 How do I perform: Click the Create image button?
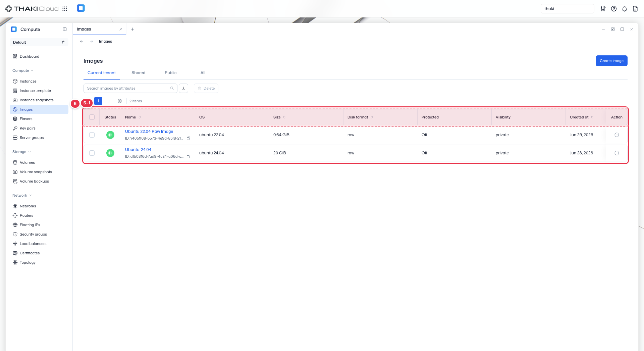611,61
